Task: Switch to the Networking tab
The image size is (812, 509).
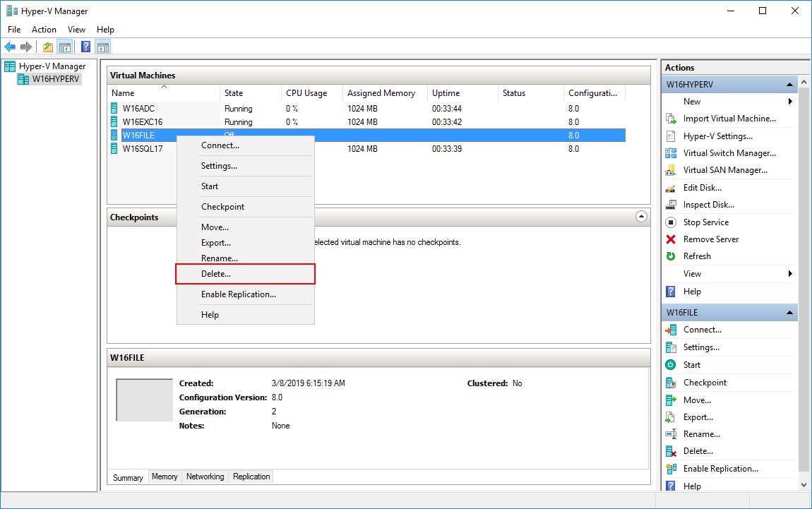Action: click(x=205, y=477)
